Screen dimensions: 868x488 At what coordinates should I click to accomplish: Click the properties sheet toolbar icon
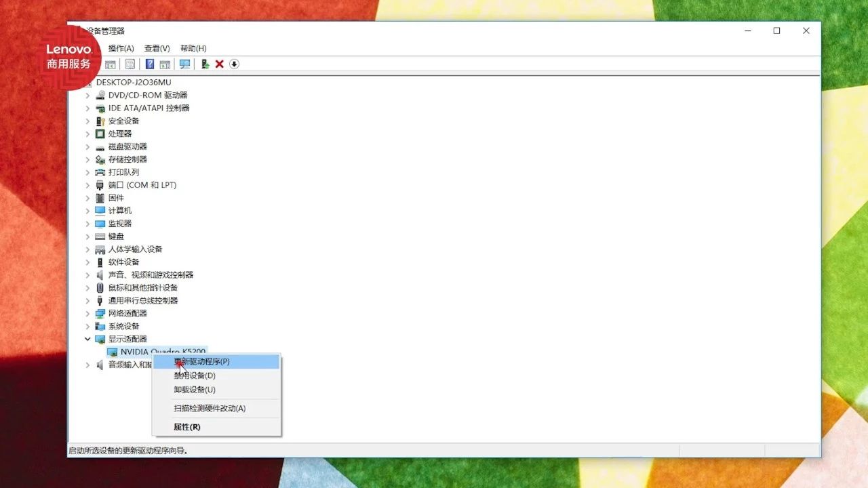pyautogui.click(x=130, y=64)
